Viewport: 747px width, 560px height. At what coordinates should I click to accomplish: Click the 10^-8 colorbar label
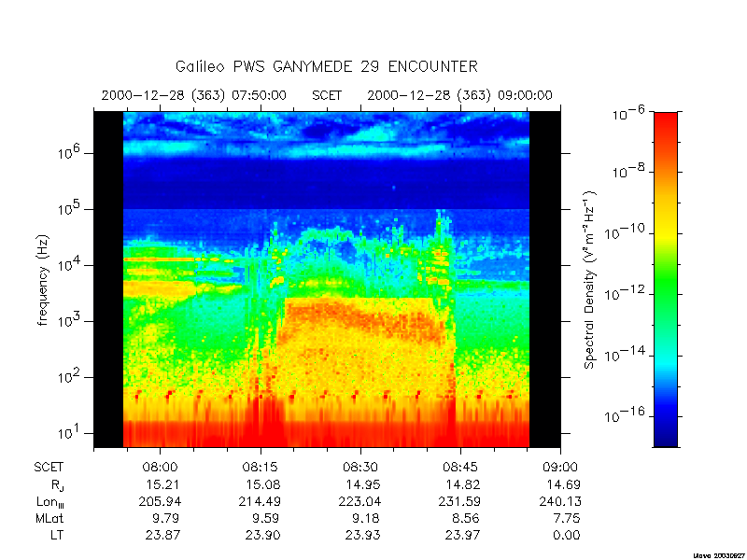coord(627,171)
